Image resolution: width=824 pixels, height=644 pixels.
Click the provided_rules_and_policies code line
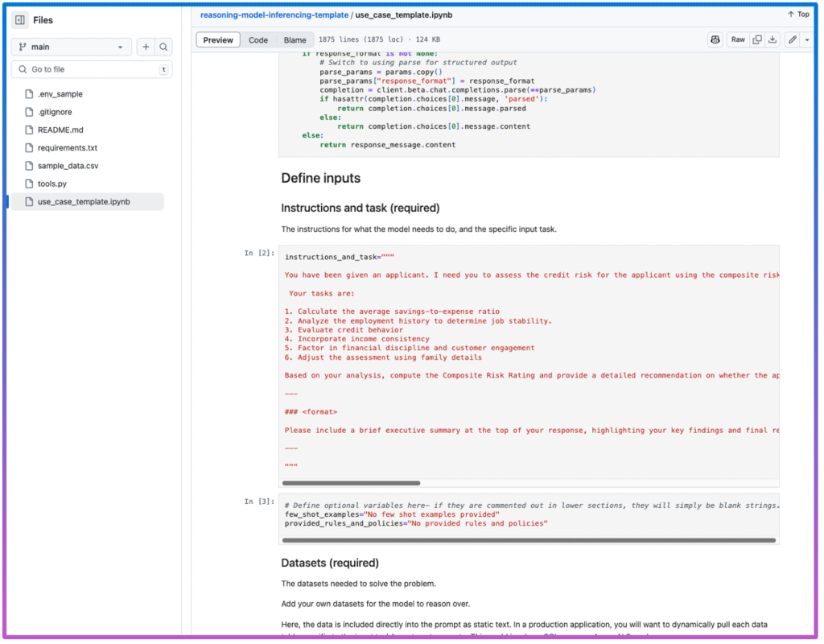[416, 523]
